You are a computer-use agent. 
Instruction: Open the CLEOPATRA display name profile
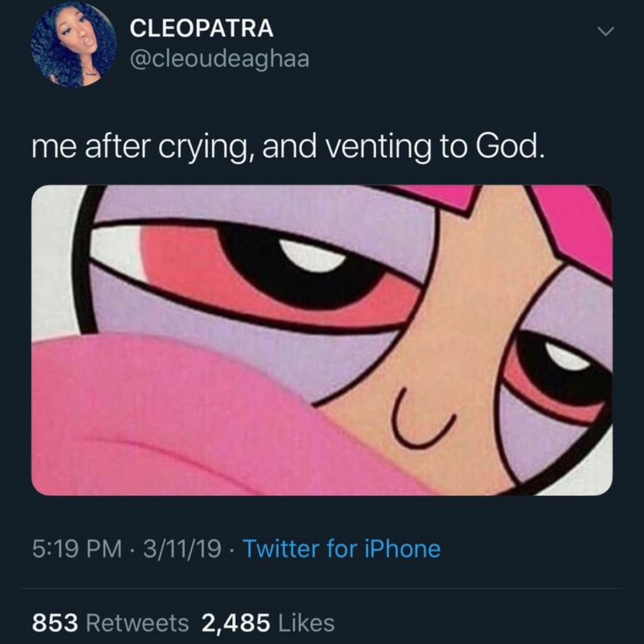tap(202, 28)
